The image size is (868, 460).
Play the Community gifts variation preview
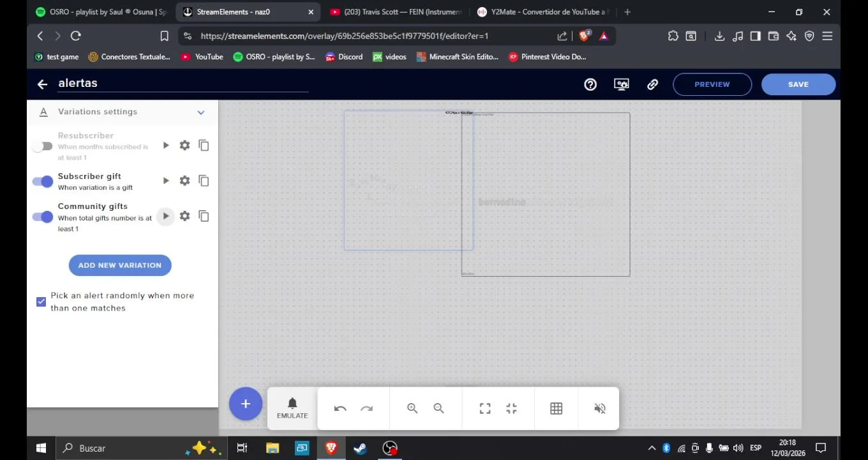pyautogui.click(x=166, y=216)
